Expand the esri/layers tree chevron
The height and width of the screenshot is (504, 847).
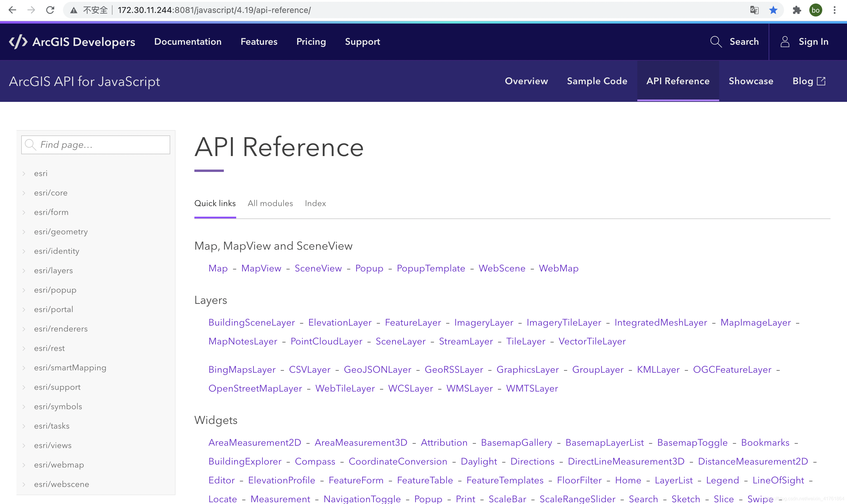[24, 271]
